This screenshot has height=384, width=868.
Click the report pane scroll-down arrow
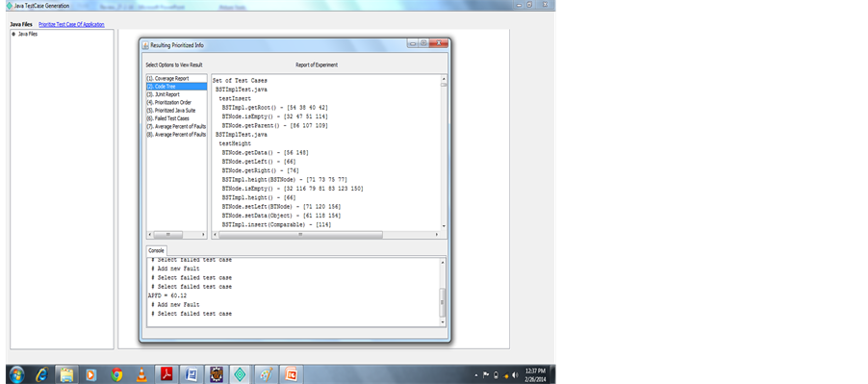444,226
